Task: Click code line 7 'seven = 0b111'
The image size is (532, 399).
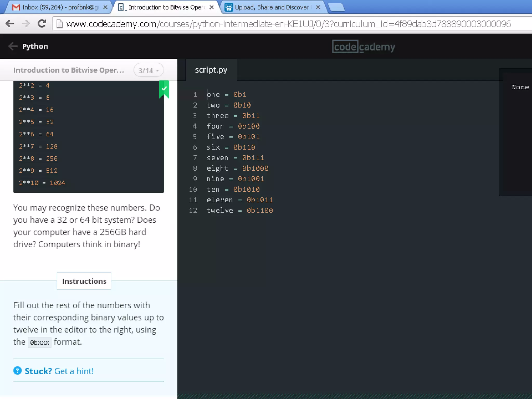Action: click(x=235, y=158)
